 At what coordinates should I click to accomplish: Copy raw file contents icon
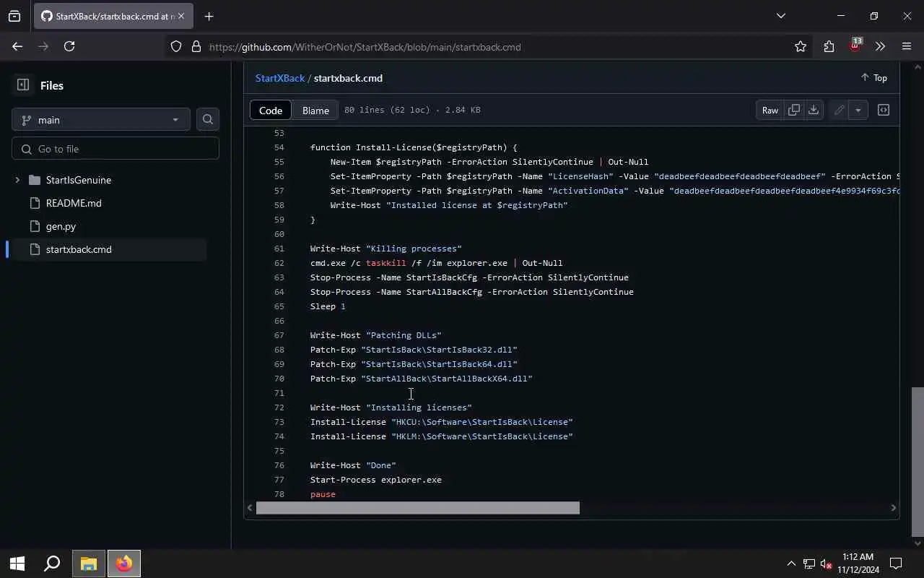pos(794,110)
